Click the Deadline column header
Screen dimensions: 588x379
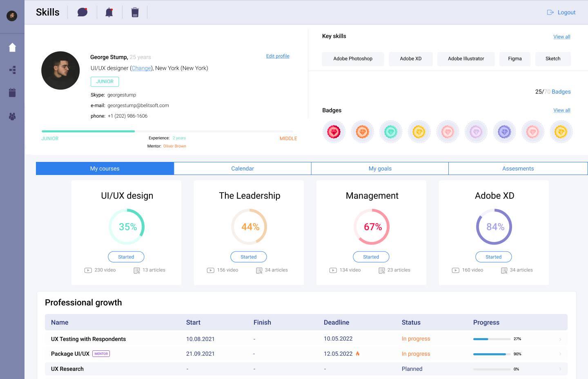click(x=336, y=323)
